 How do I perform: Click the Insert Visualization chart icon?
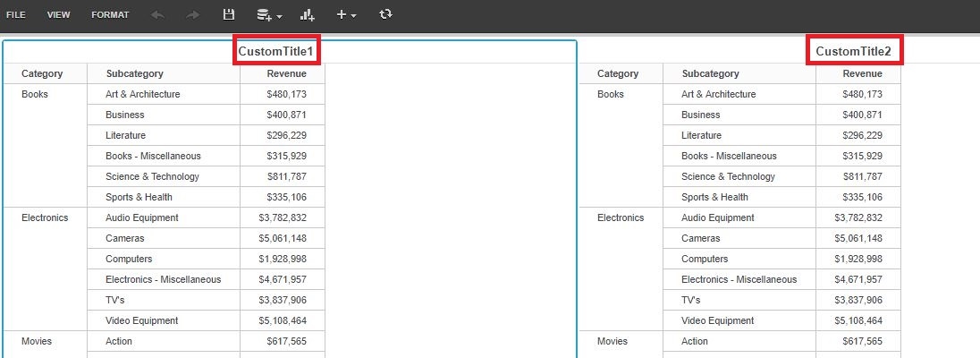(308, 15)
